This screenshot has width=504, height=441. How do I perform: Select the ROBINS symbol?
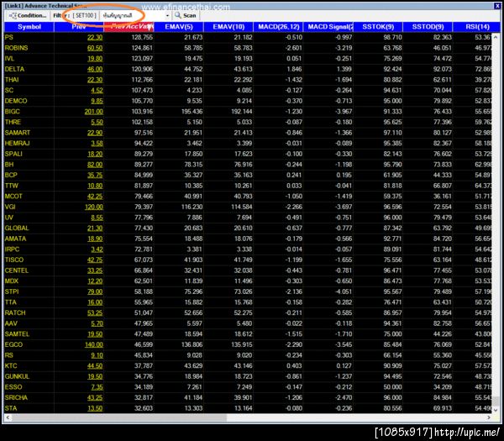pyautogui.click(x=17, y=48)
